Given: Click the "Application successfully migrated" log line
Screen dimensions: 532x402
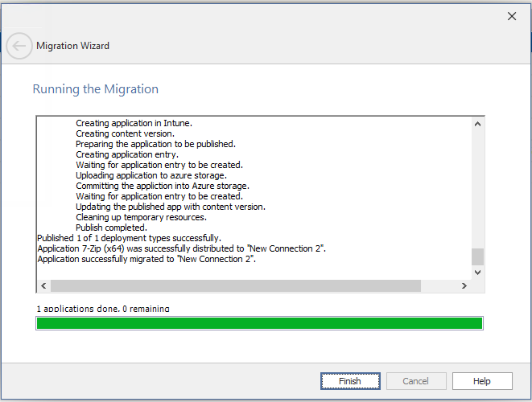Looking at the screenshot, I should pos(146,259).
